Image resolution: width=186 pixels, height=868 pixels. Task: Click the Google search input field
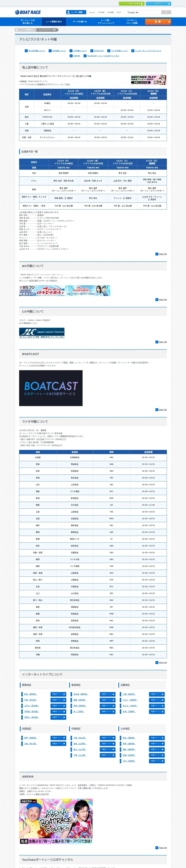coord(143,12)
